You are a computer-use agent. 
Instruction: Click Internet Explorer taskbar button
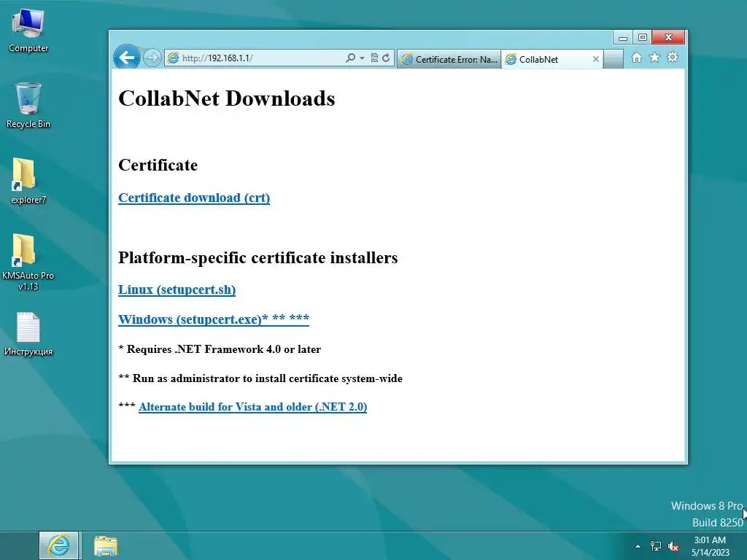click(59, 545)
